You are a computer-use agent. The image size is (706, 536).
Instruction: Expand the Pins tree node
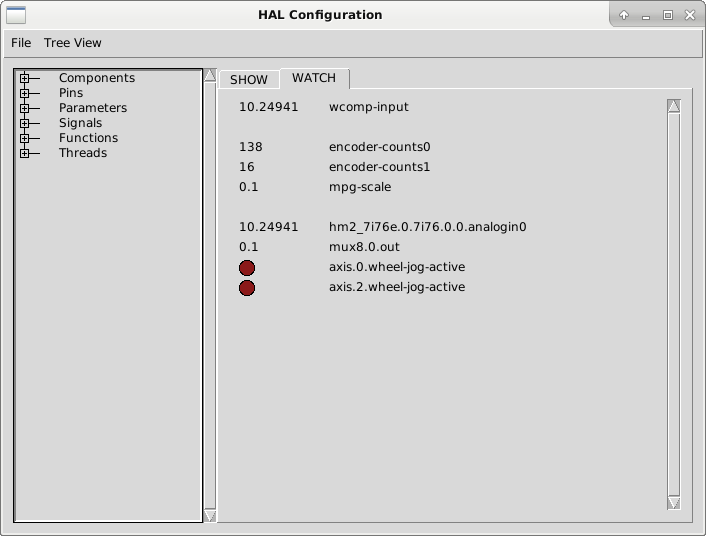point(24,93)
